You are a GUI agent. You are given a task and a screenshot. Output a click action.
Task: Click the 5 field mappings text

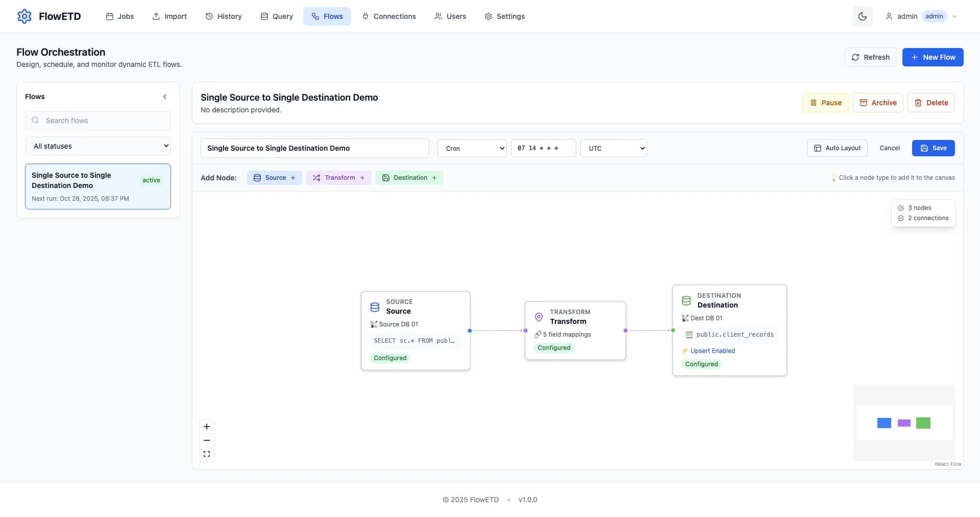pyautogui.click(x=567, y=335)
